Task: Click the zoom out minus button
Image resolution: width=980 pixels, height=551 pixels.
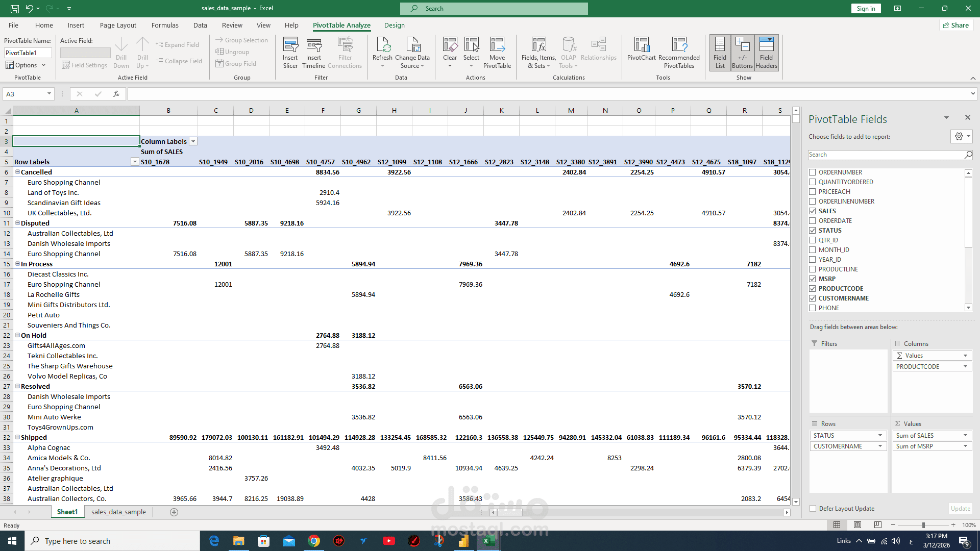Action: pos(893,525)
